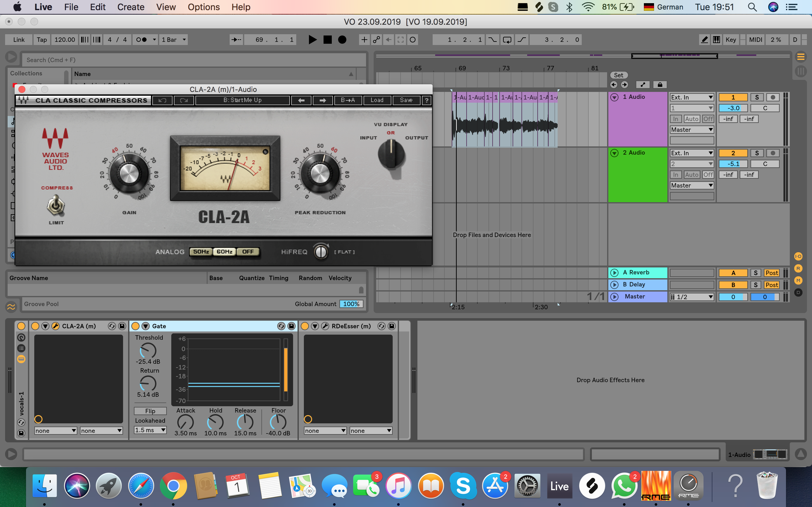Open the Create menu
The height and width of the screenshot is (507, 812).
coord(131,7)
